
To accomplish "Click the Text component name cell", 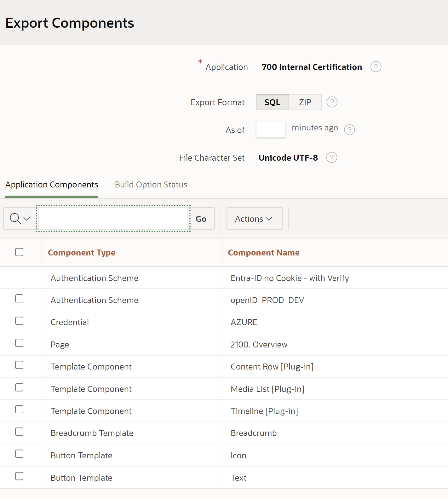I will [x=335, y=478].
